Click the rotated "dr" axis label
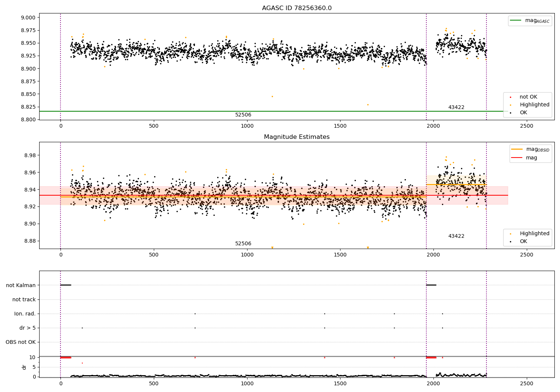The image size is (560, 392). pos(24,367)
